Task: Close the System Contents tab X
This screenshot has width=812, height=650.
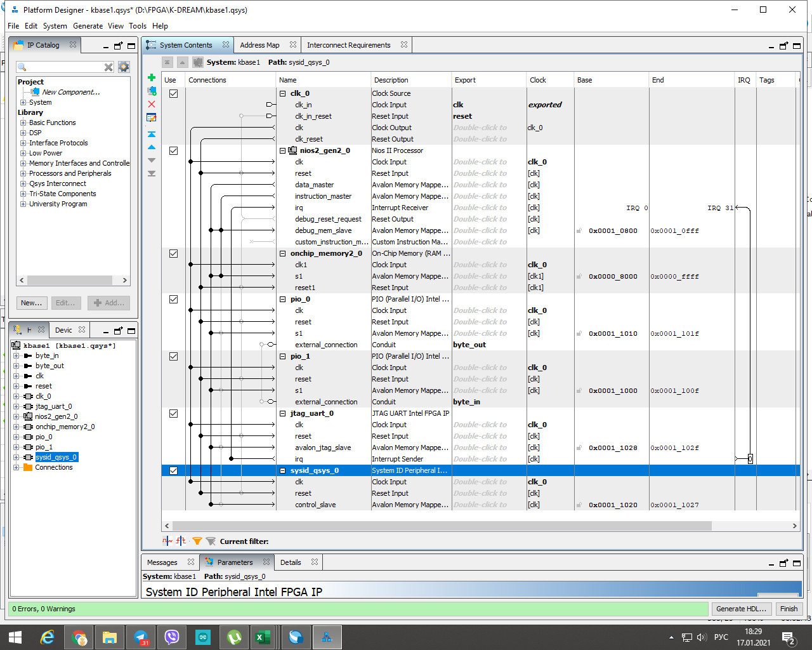Action: [x=225, y=44]
